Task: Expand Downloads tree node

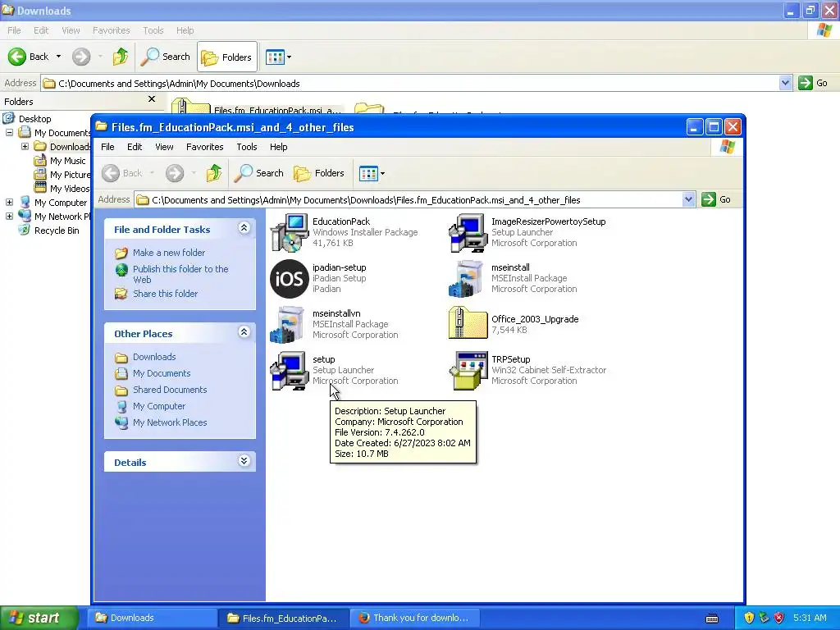Action: (x=25, y=146)
